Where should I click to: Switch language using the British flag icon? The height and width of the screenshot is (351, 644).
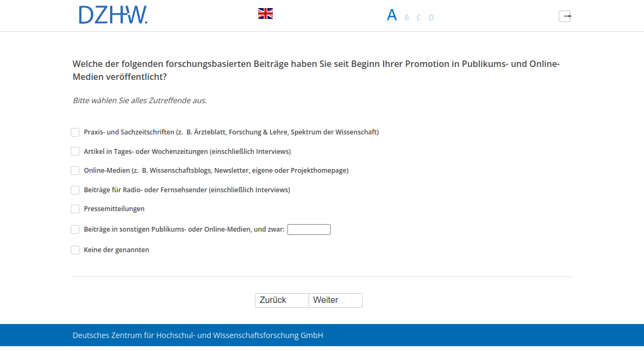[x=265, y=13]
